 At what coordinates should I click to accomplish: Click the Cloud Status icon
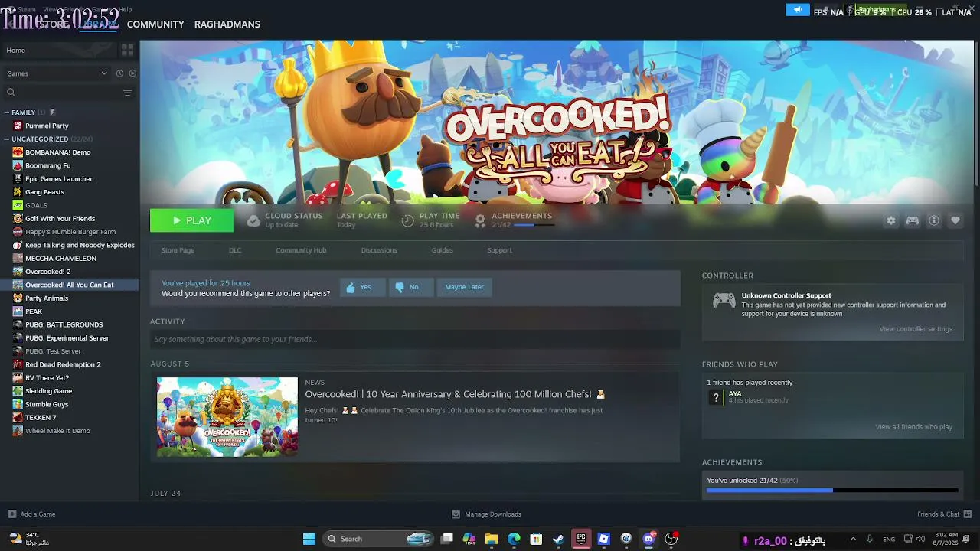(253, 220)
